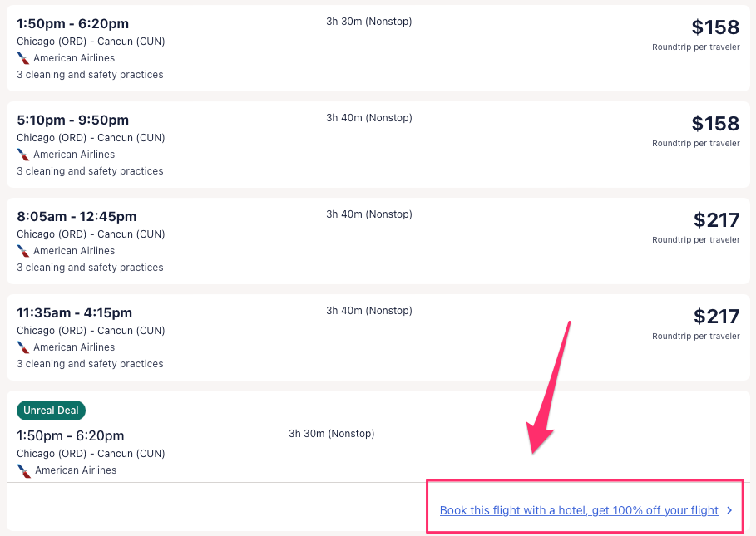View cleaning and safety practices for 8:05am flight
Screen dimensions: 756x536
coord(90,268)
